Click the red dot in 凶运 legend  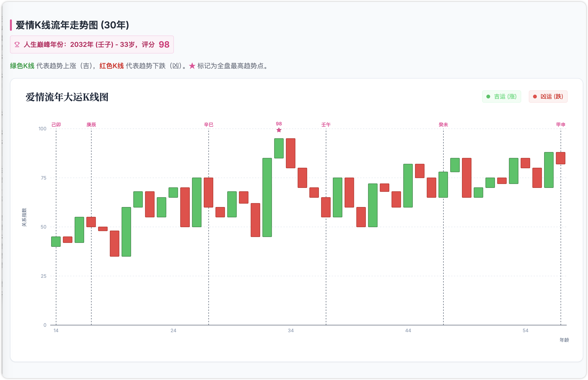pos(535,97)
